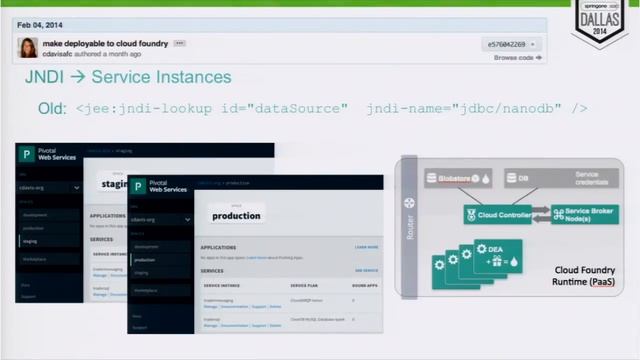The width and height of the screenshot is (640, 360).
Task: Click the arrow icon beside Browse code
Action: pos(539,58)
